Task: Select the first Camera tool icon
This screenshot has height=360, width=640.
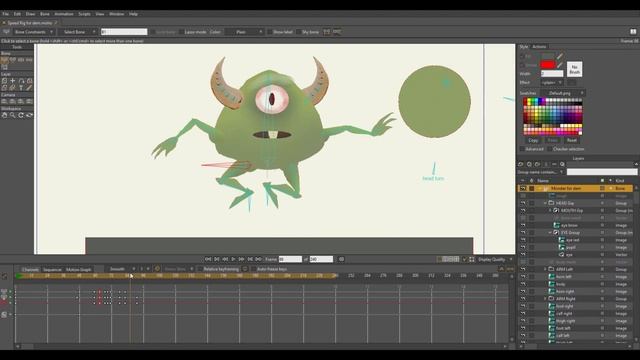Action: pyautogui.click(x=4, y=101)
